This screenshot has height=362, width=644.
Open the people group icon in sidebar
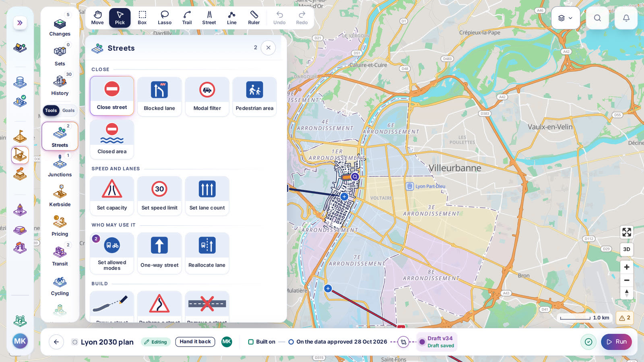pyautogui.click(x=20, y=321)
